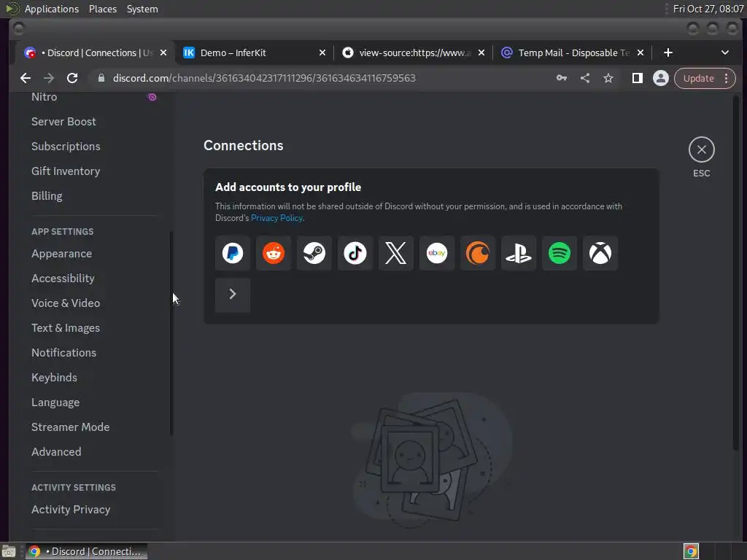The width and height of the screenshot is (747, 560).
Task: Open Voice & Video settings
Action: 94,303
